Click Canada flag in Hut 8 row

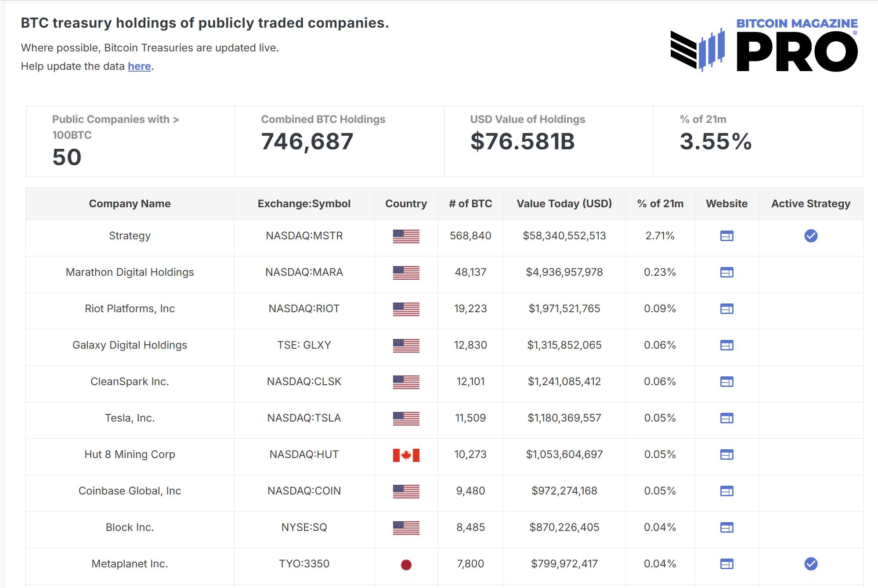(x=406, y=455)
